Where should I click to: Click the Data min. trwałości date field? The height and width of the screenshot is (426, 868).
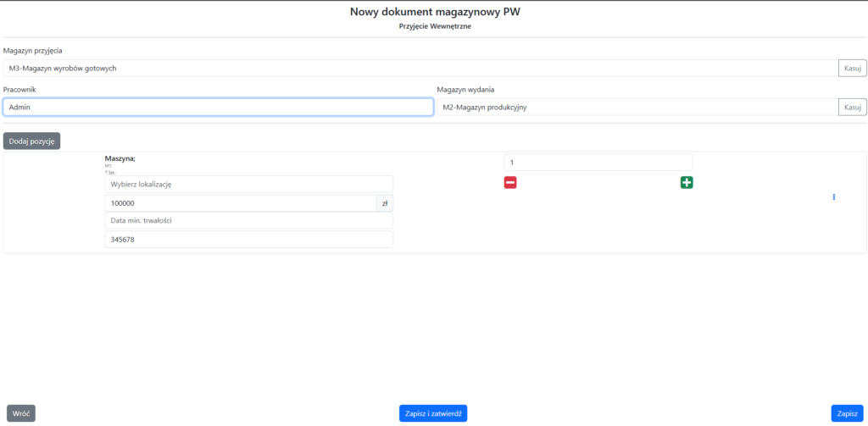click(248, 221)
